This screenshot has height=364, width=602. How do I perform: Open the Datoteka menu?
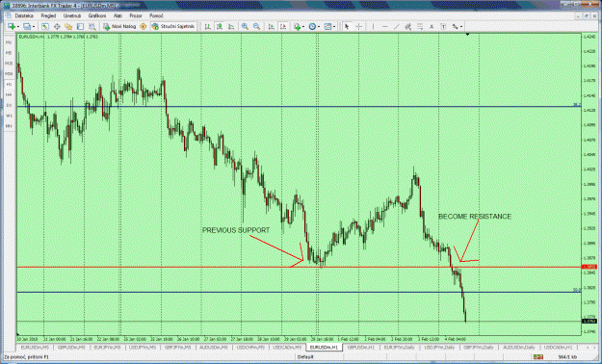(x=24, y=15)
